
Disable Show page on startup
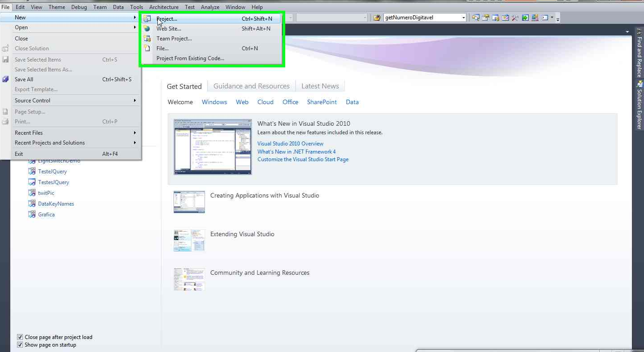click(20, 345)
